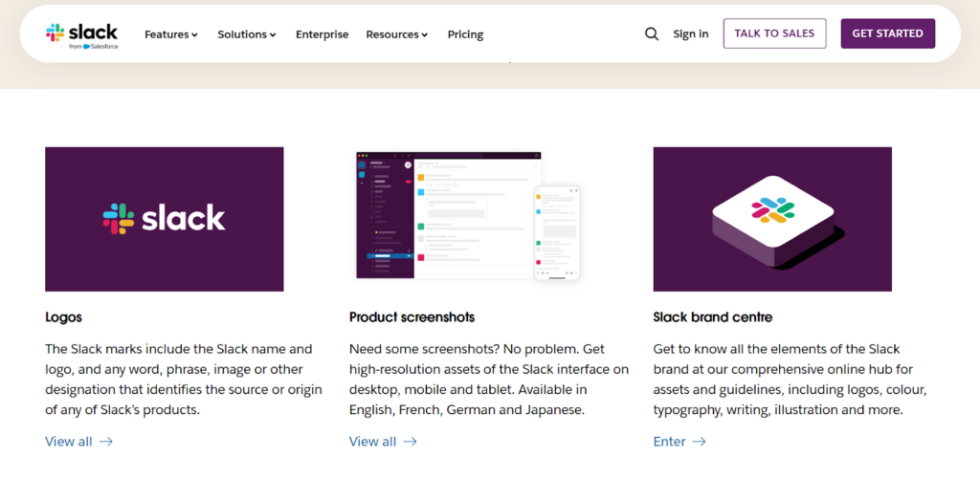Viewport: 980px width, 479px height.
Task: Click the arrow icon beside Logos View all
Action: point(106,442)
